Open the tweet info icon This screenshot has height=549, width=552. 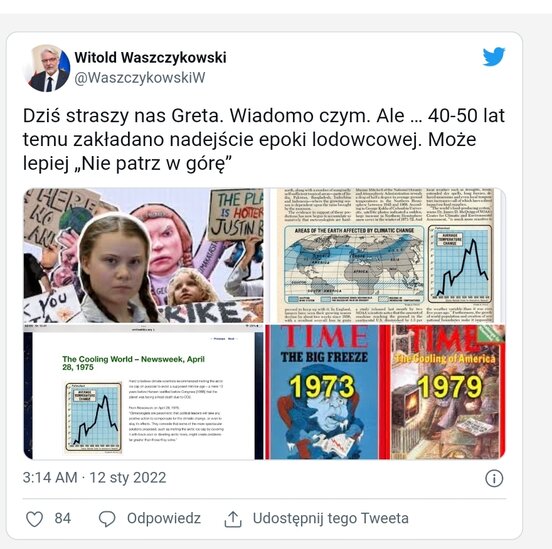[494, 478]
